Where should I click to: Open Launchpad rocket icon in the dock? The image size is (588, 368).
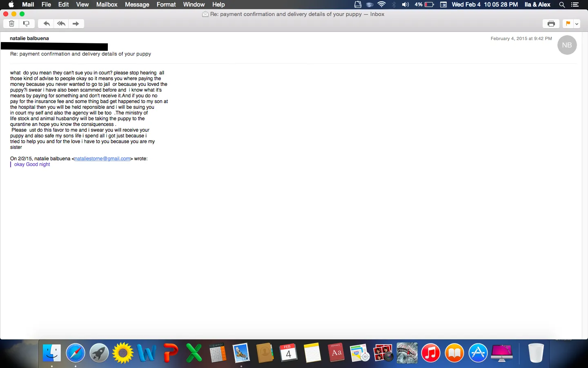click(x=99, y=353)
